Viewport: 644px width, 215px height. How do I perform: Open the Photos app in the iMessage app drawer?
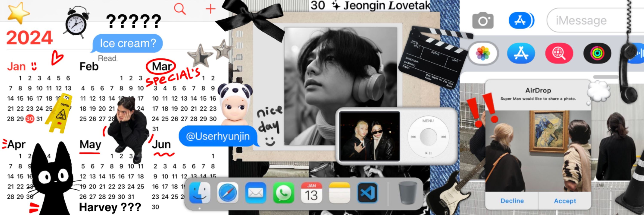coord(483,53)
